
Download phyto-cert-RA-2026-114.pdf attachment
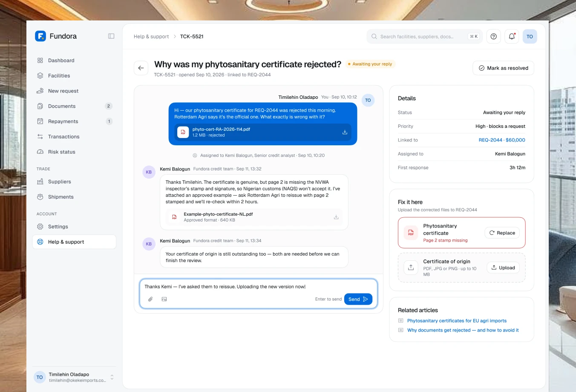click(345, 132)
